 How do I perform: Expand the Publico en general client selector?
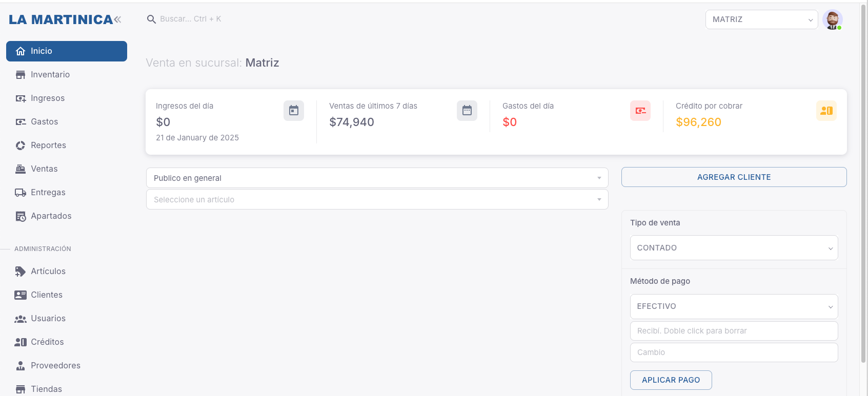pos(377,178)
